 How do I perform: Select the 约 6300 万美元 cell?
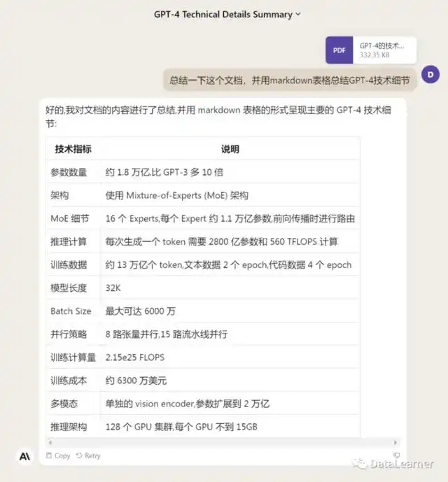tap(136, 381)
